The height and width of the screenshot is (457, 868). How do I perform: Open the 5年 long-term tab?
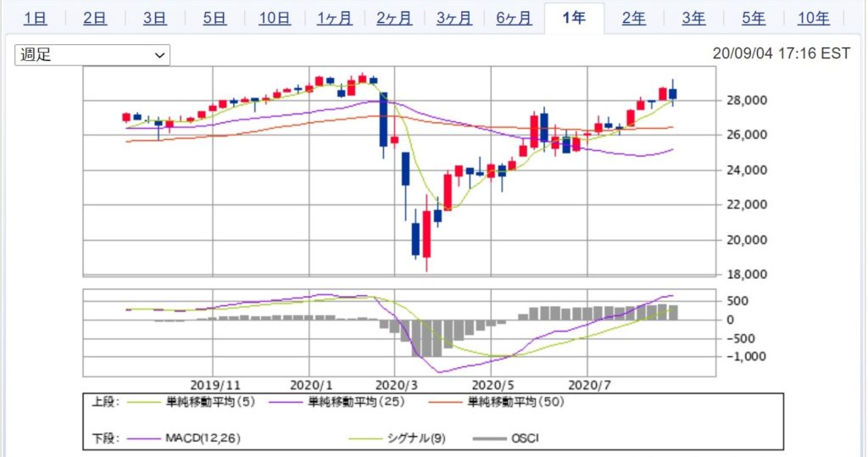(753, 19)
